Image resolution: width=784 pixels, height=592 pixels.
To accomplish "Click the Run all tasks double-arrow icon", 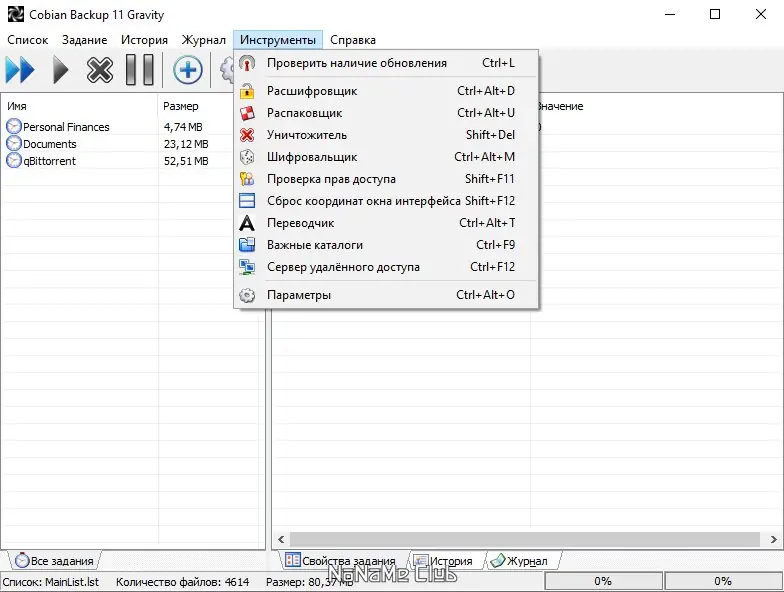I will pyautogui.click(x=20, y=70).
